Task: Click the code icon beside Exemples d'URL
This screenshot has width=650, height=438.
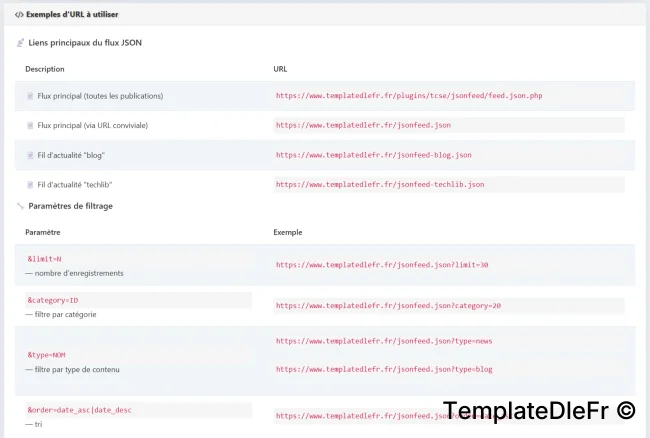Action: click(x=19, y=15)
